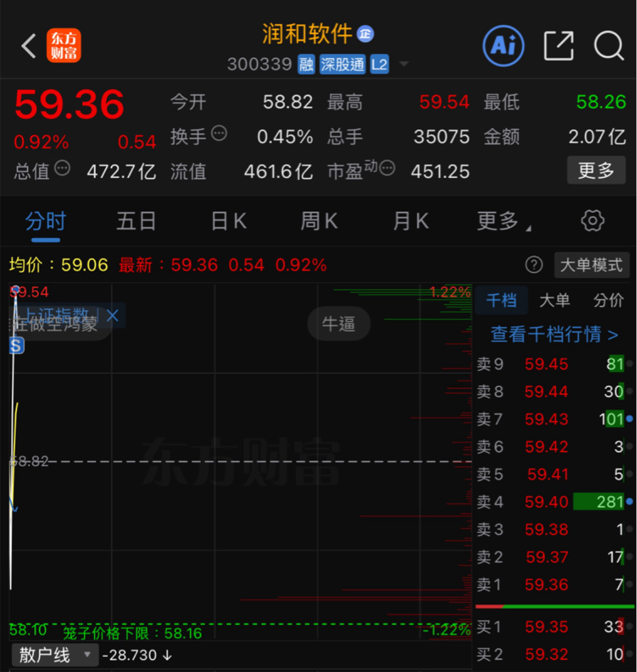Tap the 金额 2.07亿 value
This screenshot has height=672, width=637.
pyautogui.click(x=597, y=137)
